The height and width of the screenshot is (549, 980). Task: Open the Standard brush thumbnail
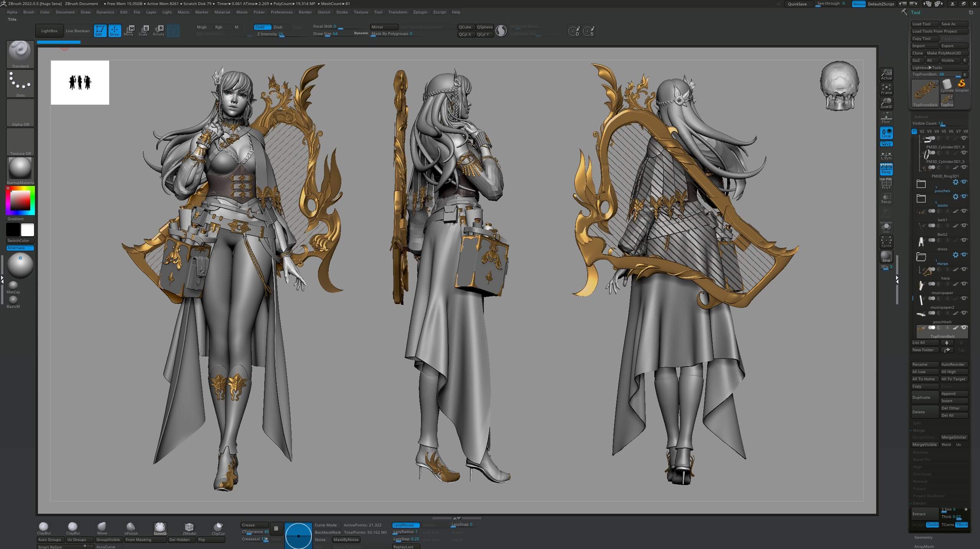click(x=20, y=53)
